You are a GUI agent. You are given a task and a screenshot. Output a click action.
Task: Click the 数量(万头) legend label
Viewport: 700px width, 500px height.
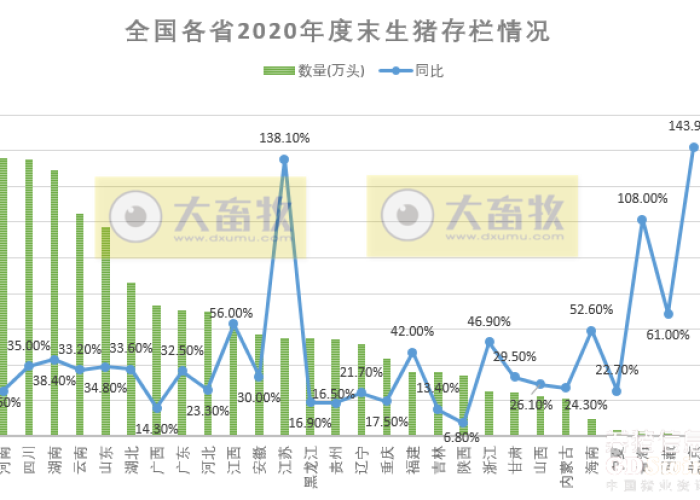coord(331,71)
